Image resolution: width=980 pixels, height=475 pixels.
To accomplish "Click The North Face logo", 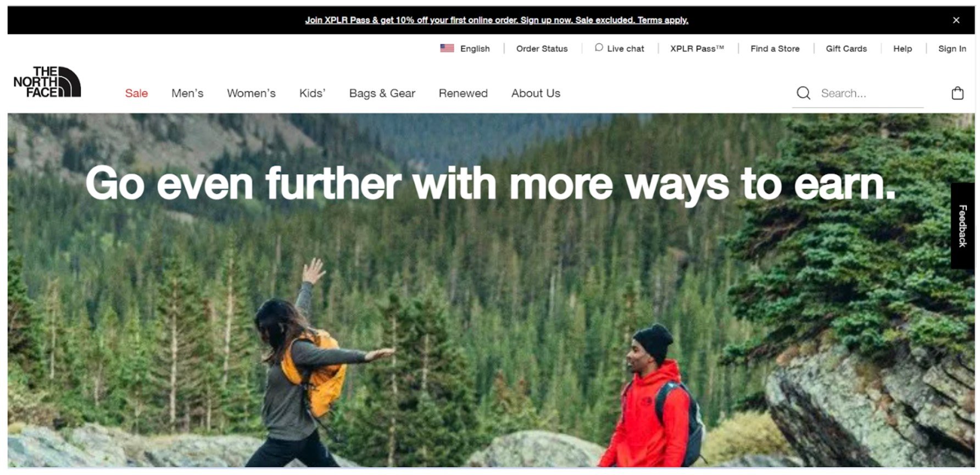I will [47, 82].
